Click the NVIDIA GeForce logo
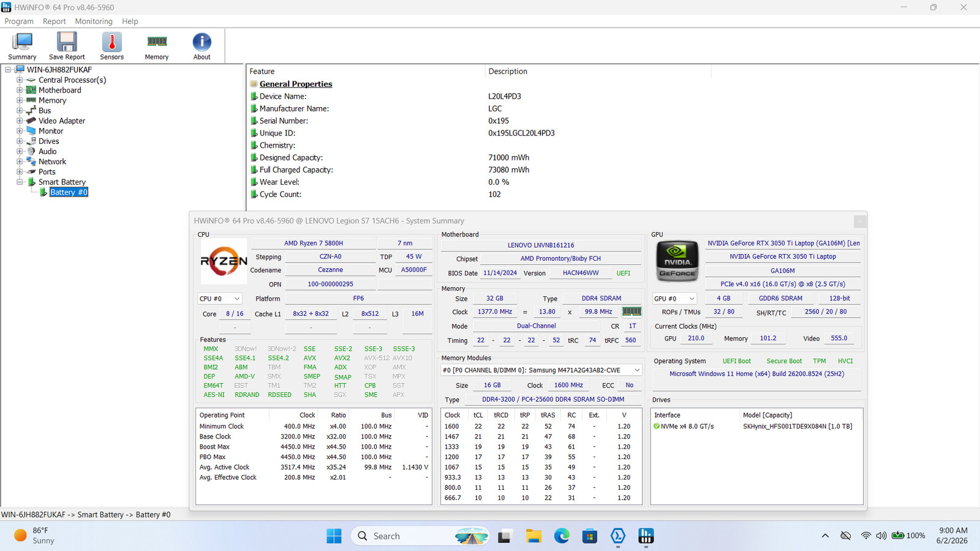 [x=677, y=261]
